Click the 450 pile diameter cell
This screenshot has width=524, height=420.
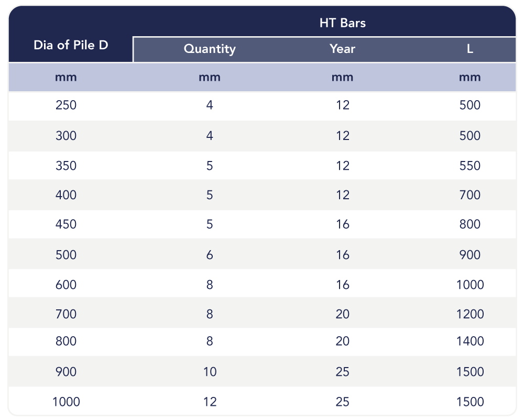click(x=66, y=224)
